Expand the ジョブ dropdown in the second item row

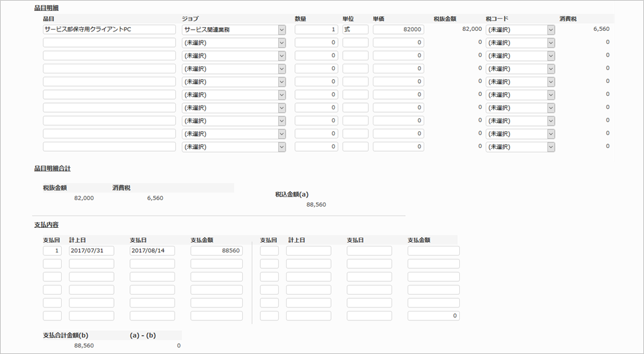(234, 42)
